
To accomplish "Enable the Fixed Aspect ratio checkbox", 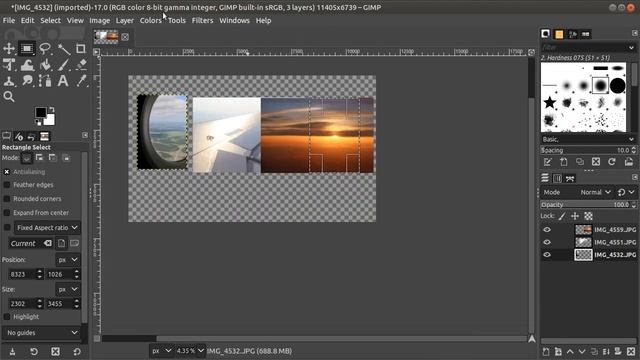I will click(x=7, y=227).
